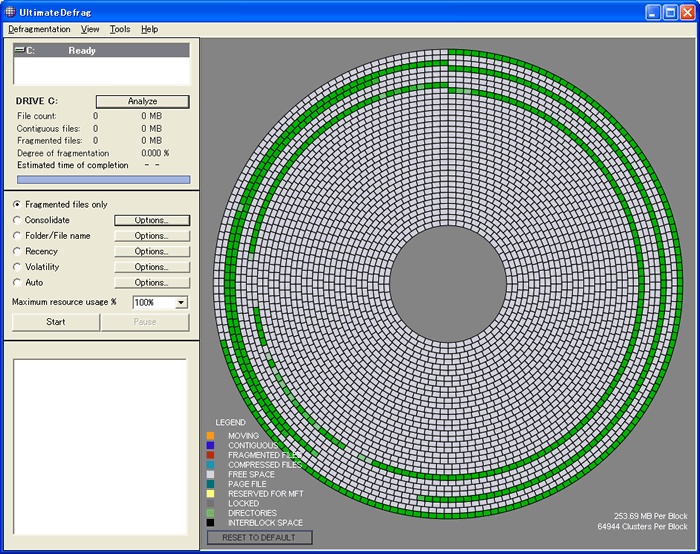Click the FRAGMENTED FILES red swatch
The height and width of the screenshot is (554, 700).
[x=210, y=455]
